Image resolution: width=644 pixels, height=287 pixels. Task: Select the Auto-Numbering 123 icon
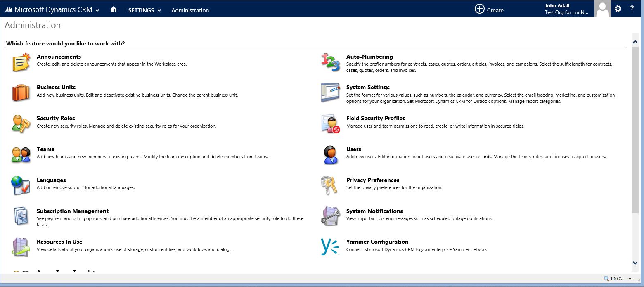[330, 62]
